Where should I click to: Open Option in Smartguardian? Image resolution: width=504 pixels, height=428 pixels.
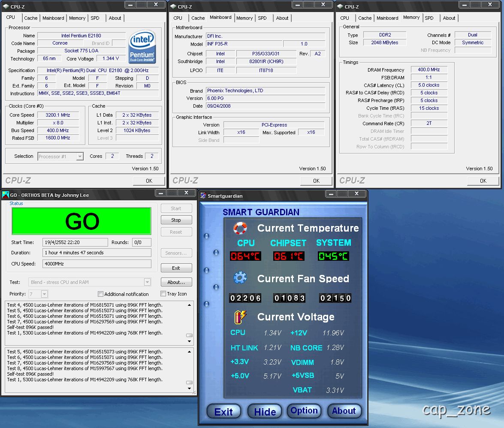coord(304,411)
